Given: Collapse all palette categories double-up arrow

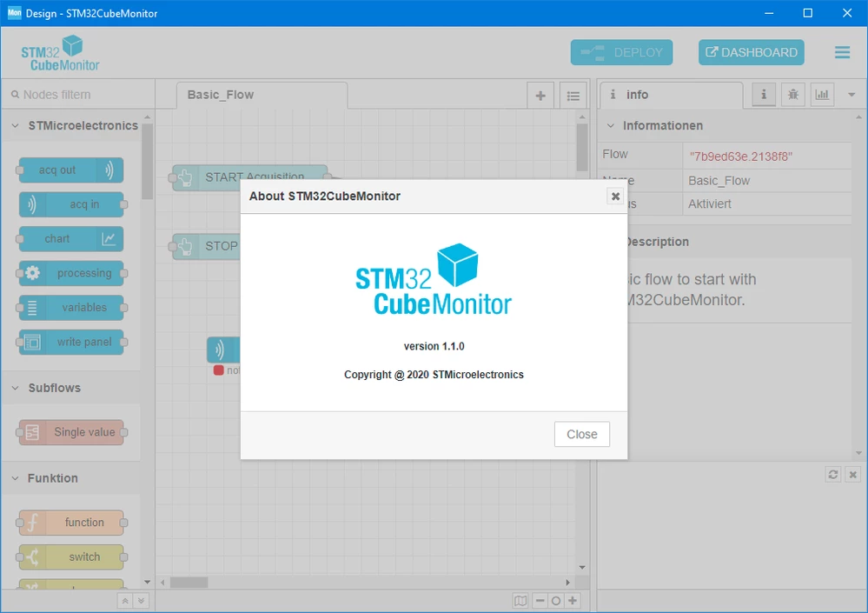Looking at the screenshot, I should click(x=125, y=601).
